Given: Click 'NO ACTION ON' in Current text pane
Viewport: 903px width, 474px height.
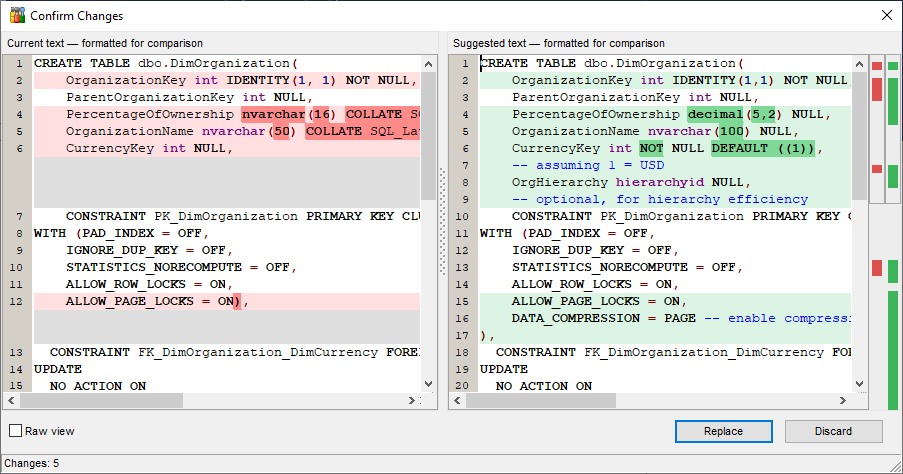Looking at the screenshot, I should (98, 386).
